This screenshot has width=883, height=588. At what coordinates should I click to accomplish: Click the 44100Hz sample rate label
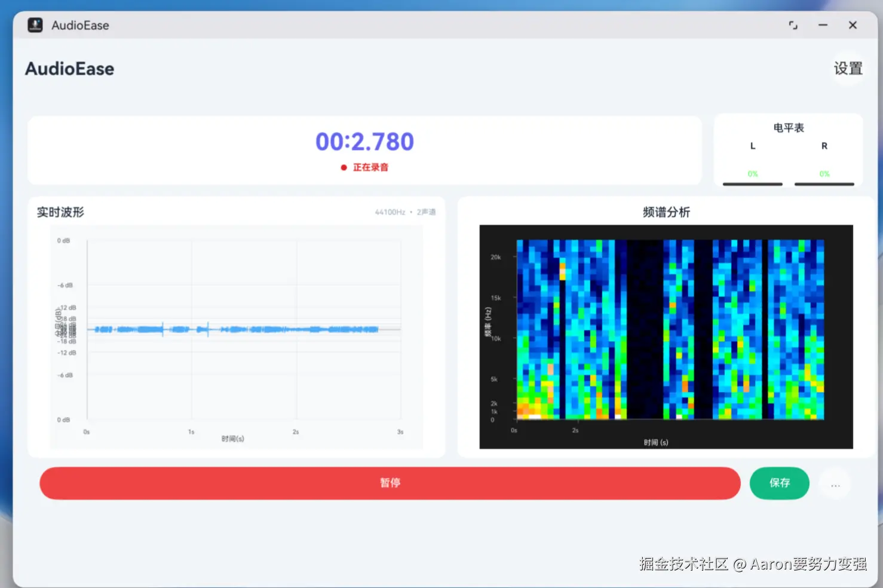tap(390, 212)
